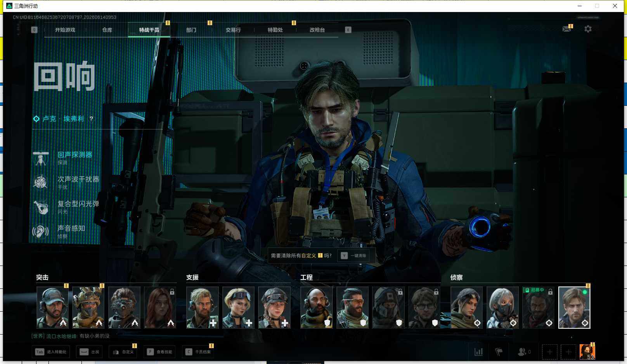627x364 pixels.
Task: Select the capped bearded assault operator
Action: click(x=52, y=307)
